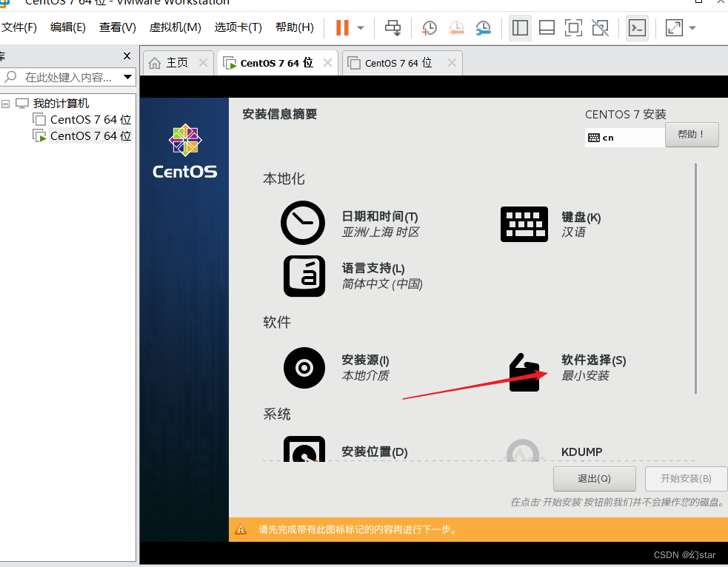This screenshot has width=728, height=567.
Task: Open the 帮助(H) menu
Action: coord(294,27)
